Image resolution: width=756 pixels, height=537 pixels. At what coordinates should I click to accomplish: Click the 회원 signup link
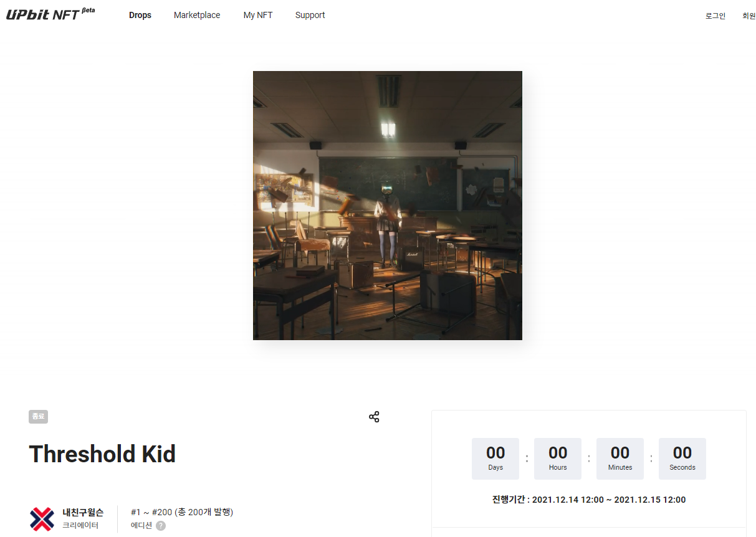[749, 16]
